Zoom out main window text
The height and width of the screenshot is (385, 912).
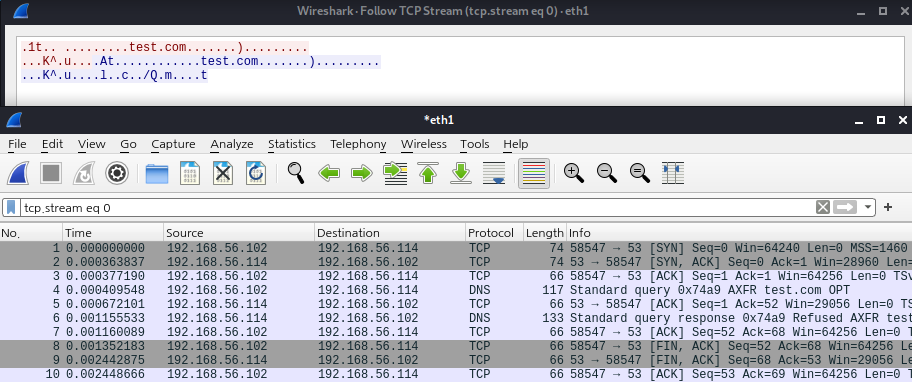pos(607,173)
